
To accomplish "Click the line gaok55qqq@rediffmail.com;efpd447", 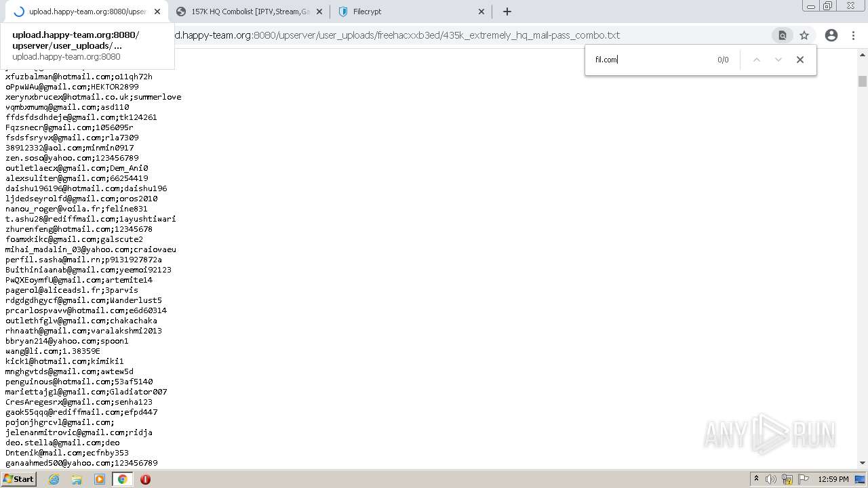I will click(81, 412).
